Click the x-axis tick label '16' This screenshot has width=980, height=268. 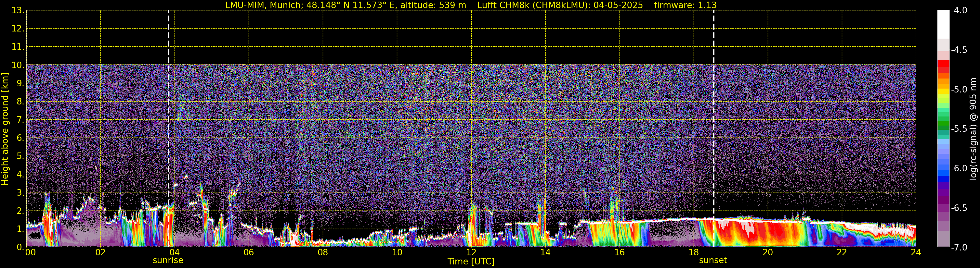620,252
